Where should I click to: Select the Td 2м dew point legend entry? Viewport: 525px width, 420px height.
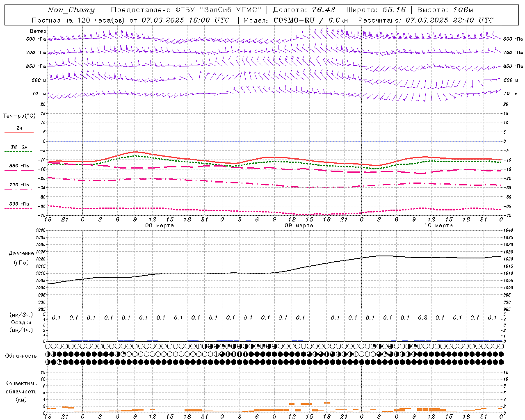(x=19, y=147)
